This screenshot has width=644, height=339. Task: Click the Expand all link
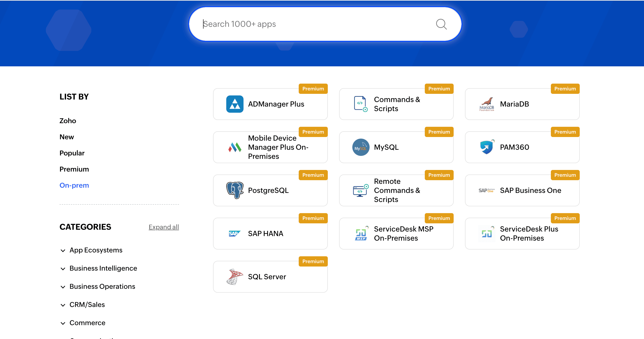click(x=164, y=227)
